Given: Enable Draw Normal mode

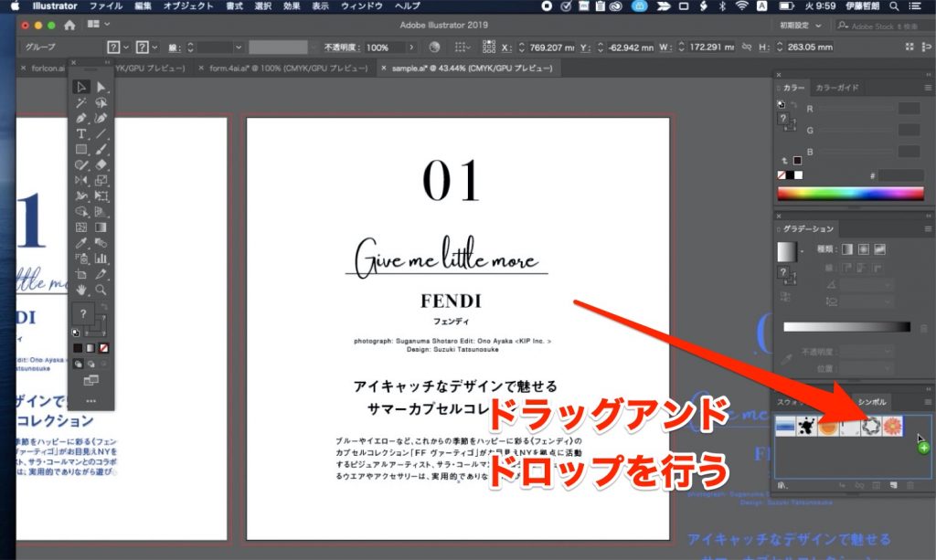Looking at the screenshot, I should click(79, 364).
